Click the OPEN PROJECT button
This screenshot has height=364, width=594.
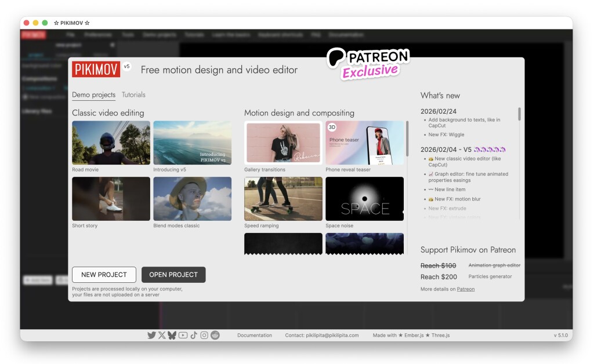[173, 275]
